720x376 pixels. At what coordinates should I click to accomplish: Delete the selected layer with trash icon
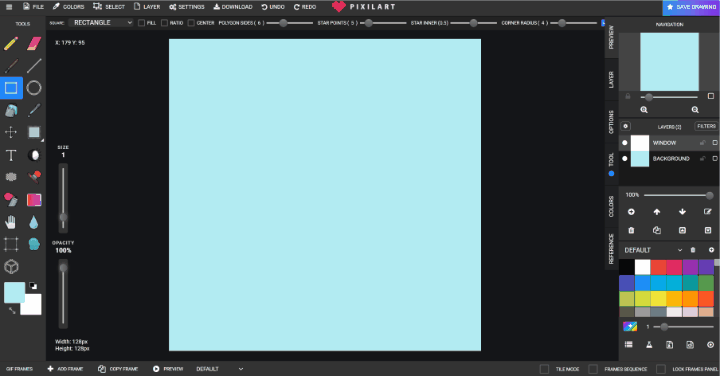(x=631, y=230)
